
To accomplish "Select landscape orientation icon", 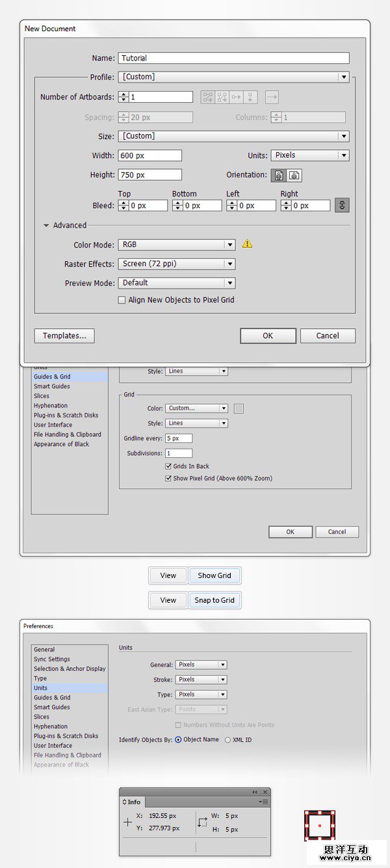I will [x=294, y=176].
